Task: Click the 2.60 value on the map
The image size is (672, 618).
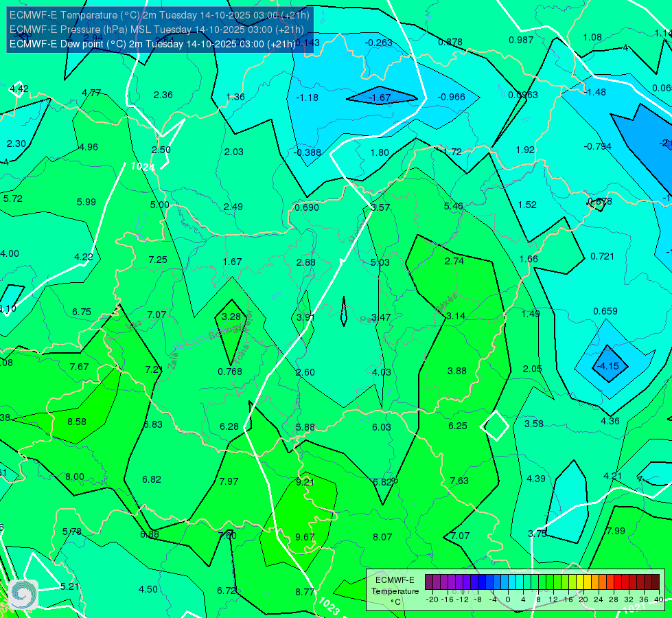Action: pos(305,372)
